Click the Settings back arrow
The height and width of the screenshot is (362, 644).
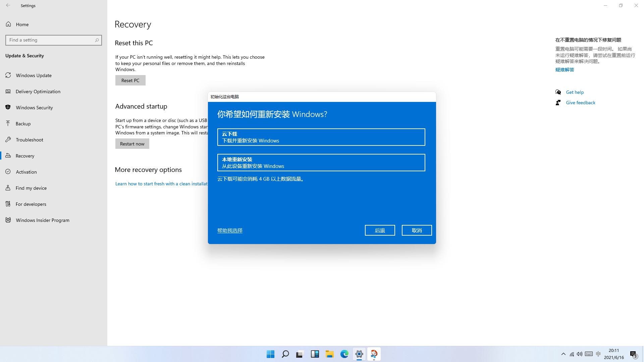(x=8, y=5)
